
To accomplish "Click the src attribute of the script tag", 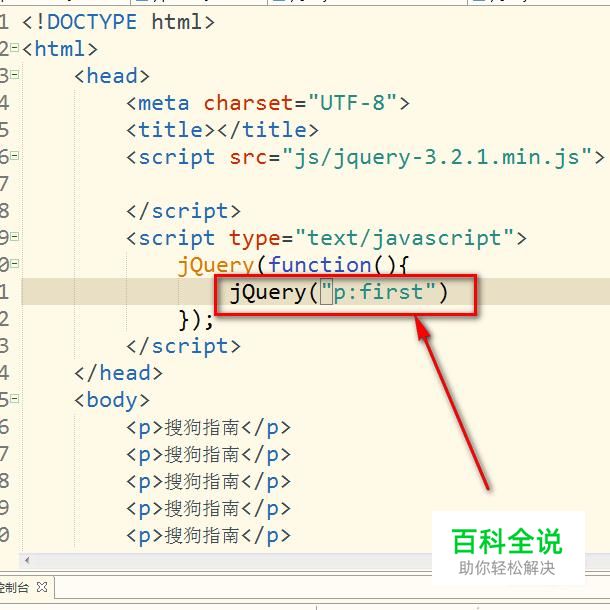I will pyautogui.click(x=248, y=158).
